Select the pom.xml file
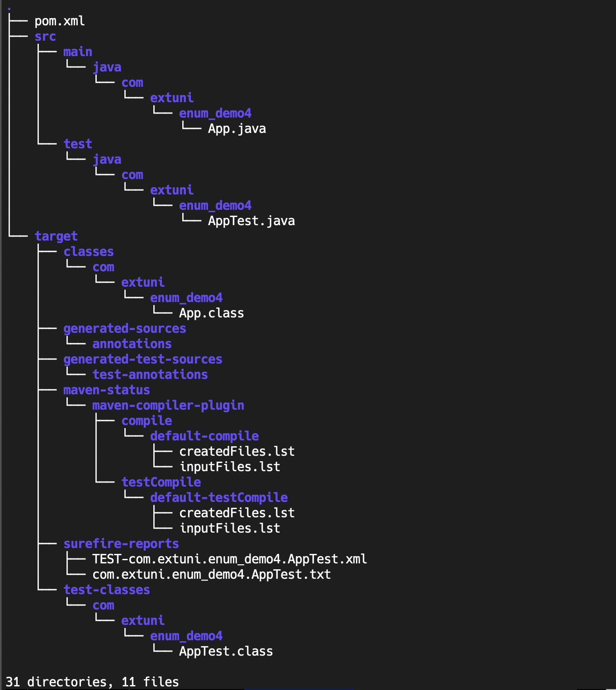 click(x=59, y=20)
